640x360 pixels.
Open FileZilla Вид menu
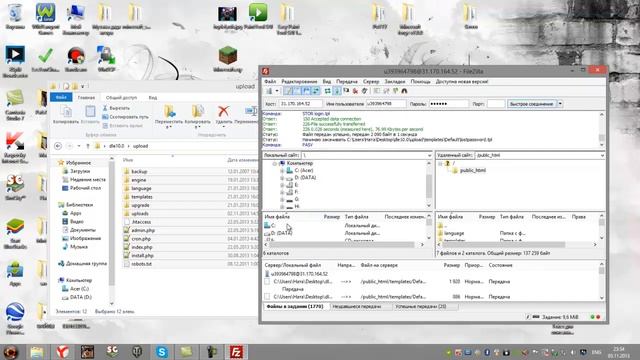[x=327, y=82]
